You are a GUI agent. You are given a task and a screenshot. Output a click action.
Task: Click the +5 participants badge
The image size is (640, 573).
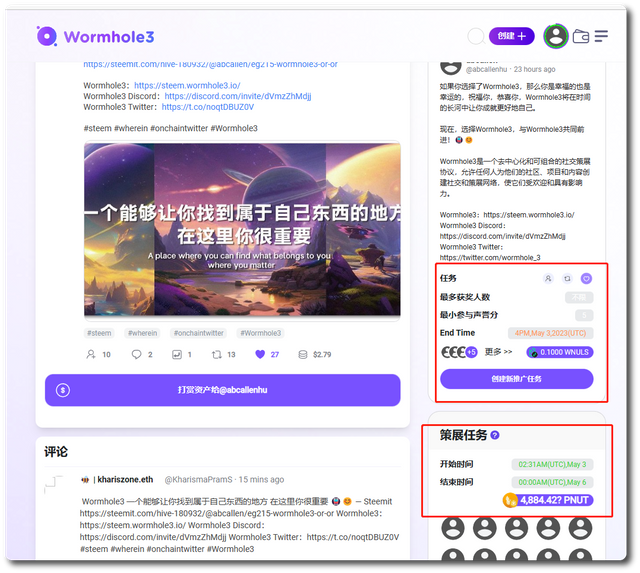pyautogui.click(x=471, y=352)
